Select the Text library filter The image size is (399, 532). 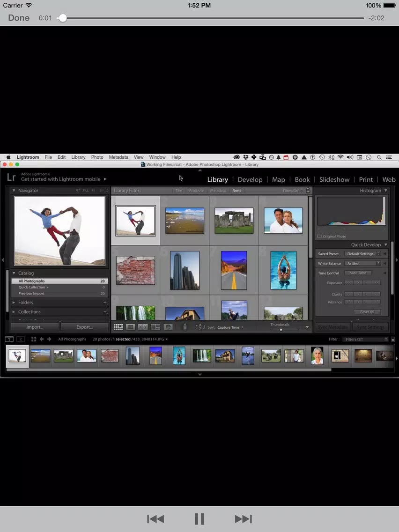179,191
